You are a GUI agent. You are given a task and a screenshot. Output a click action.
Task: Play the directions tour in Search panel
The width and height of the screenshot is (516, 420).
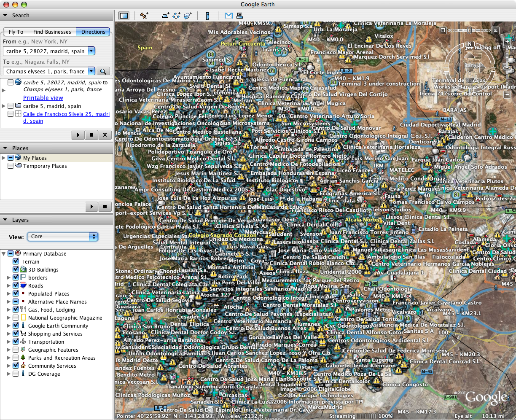pos(78,135)
